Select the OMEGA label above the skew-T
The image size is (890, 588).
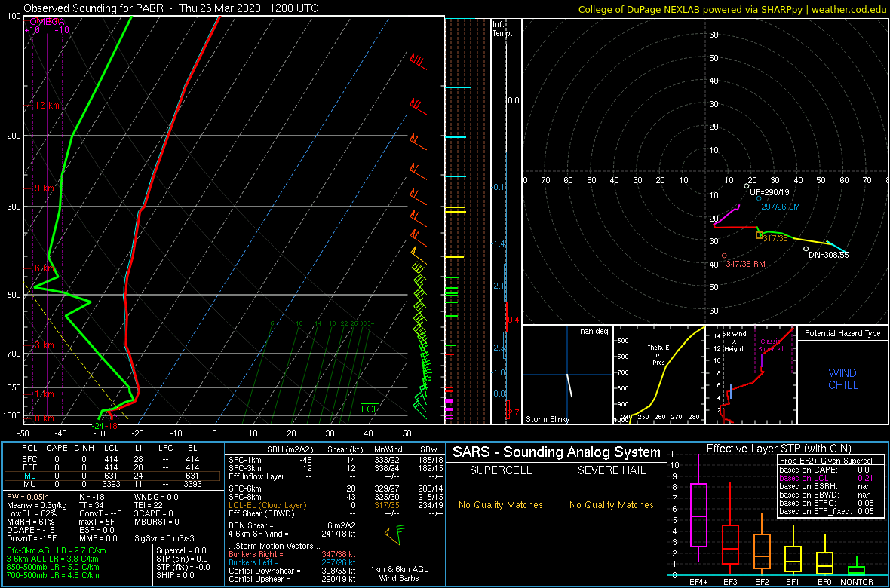tap(48, 22)
